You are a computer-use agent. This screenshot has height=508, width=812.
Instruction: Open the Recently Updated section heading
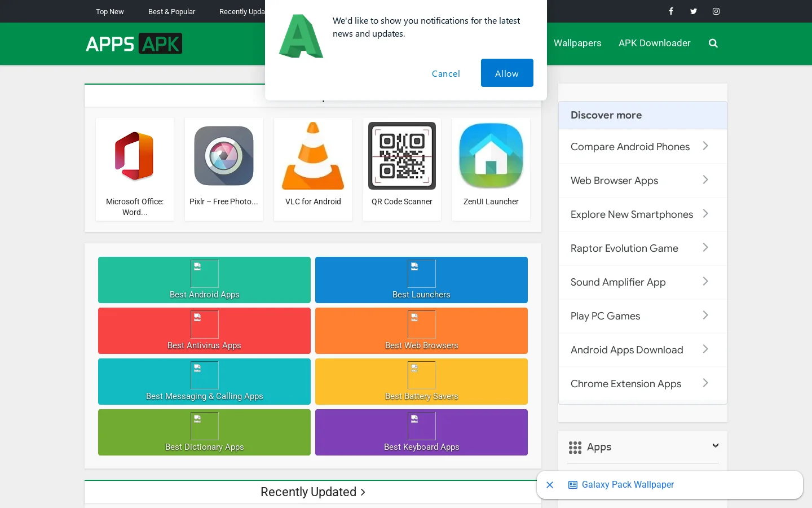tap(313, 492)
